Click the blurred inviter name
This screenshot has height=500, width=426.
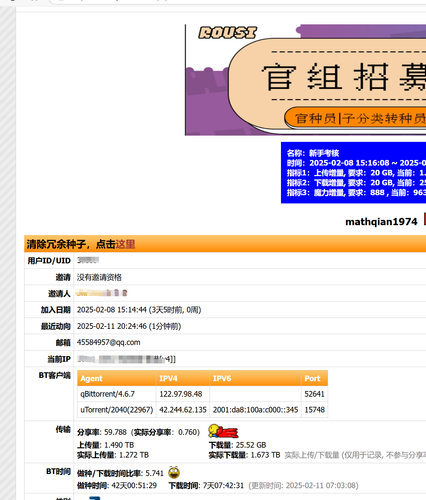click(102, 293)
